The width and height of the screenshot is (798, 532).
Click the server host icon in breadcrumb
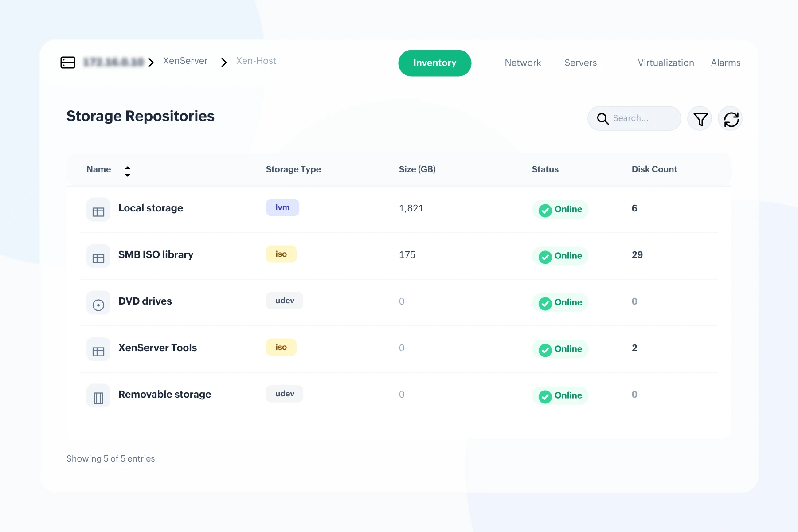pos(68,63)
